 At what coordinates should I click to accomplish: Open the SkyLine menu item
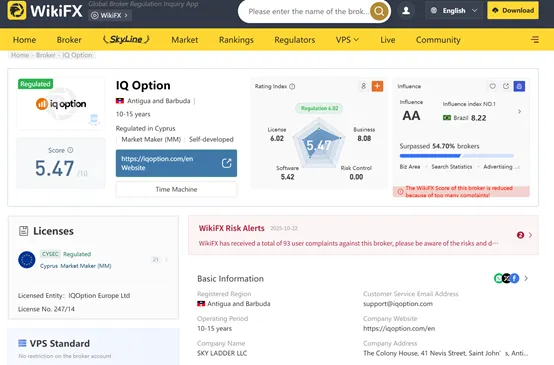126,39
